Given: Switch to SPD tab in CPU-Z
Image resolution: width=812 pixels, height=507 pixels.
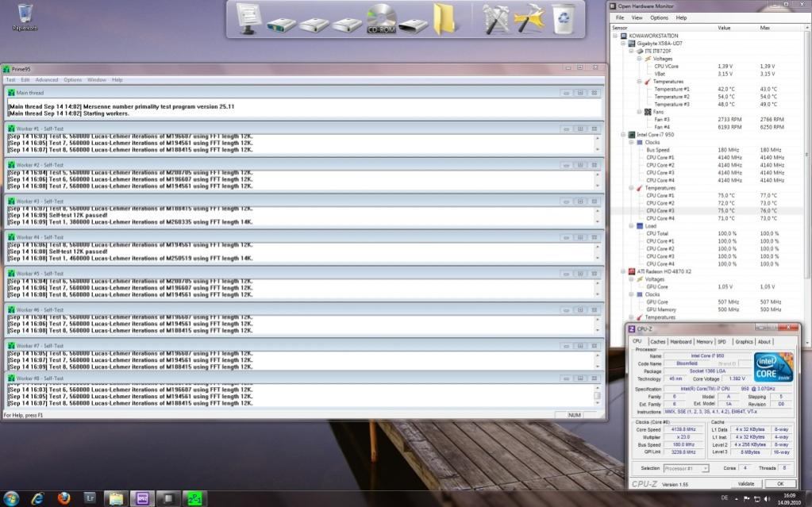Looking at the screenshot, I should point(722,342).
